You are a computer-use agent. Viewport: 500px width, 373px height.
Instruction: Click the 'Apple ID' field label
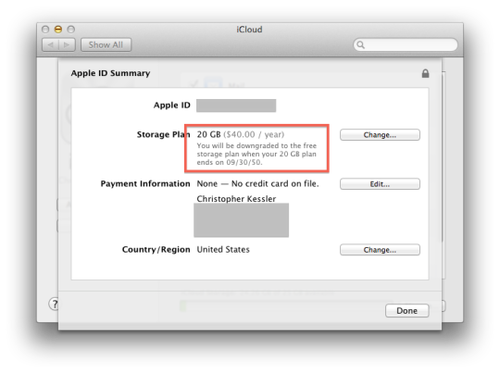[172, 105]
